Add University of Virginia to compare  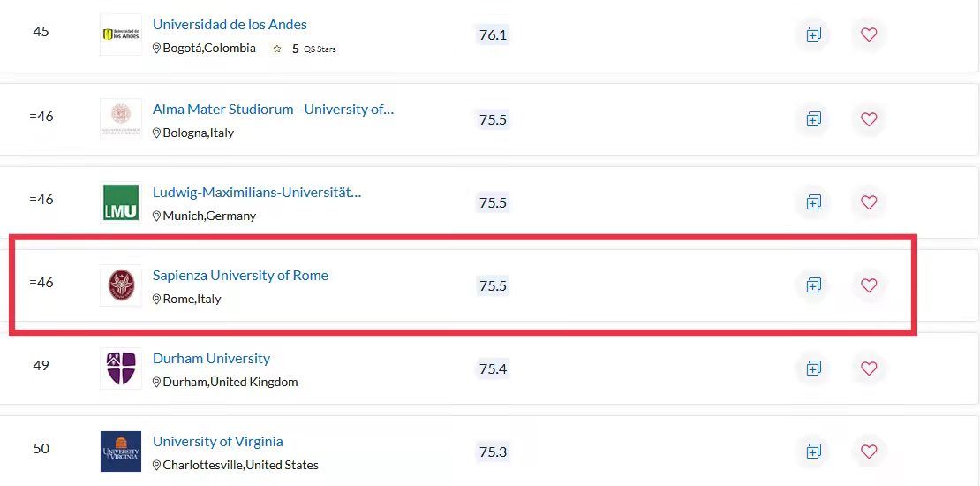[x=813, y=452]
